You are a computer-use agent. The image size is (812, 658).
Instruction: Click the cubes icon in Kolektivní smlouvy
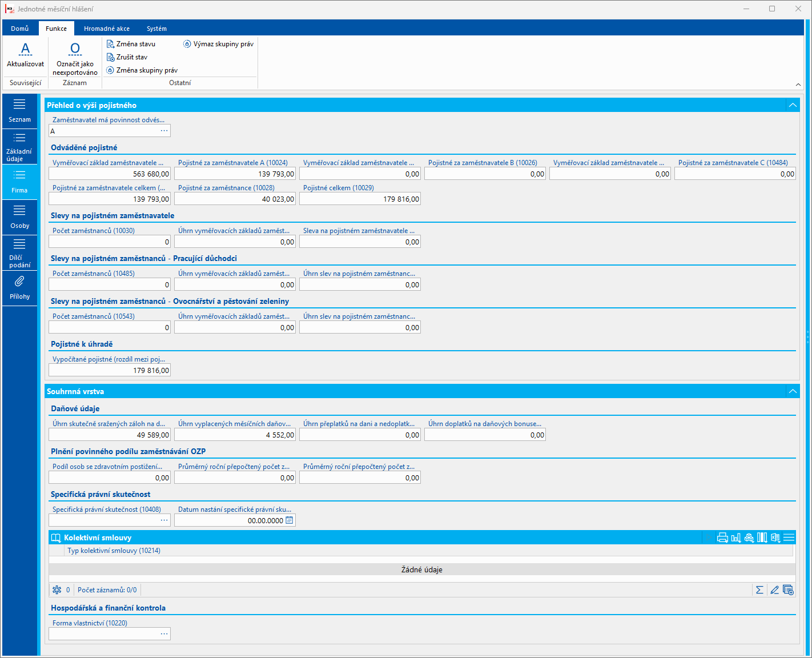[749, 537]
